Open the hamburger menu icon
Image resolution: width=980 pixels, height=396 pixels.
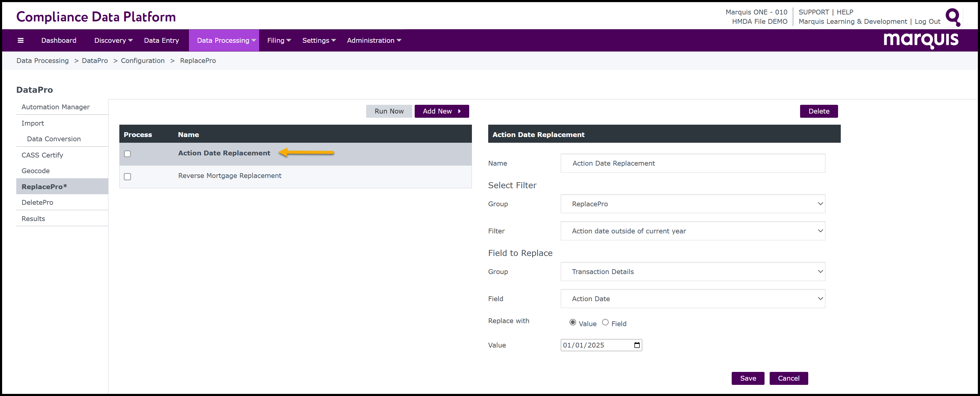tap(20, 40)
